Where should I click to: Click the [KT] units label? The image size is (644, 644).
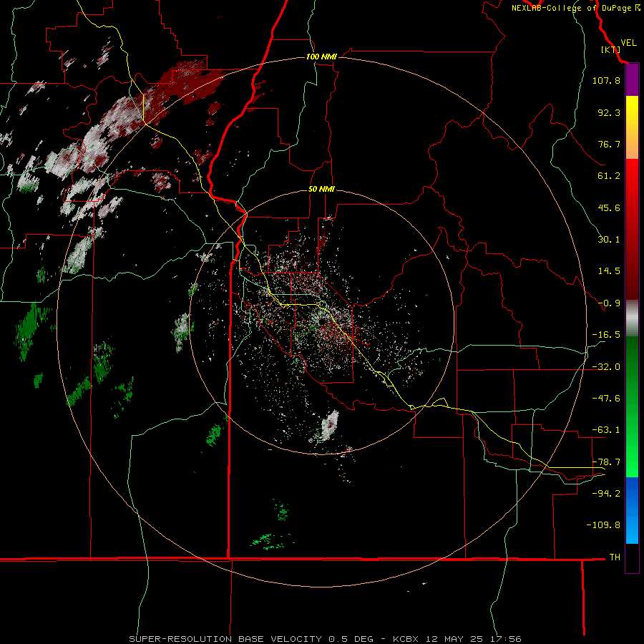point(611,49)
